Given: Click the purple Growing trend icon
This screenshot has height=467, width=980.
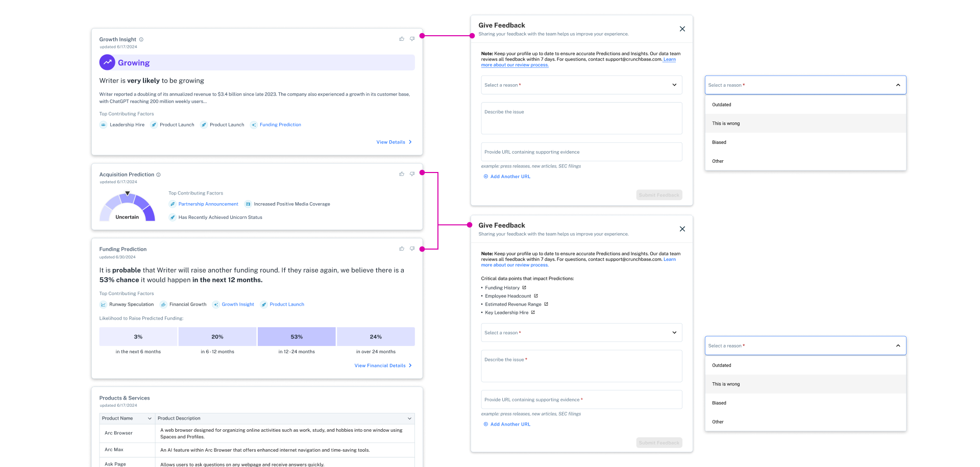Looking at the screenshot, I should tap(107, 62).
